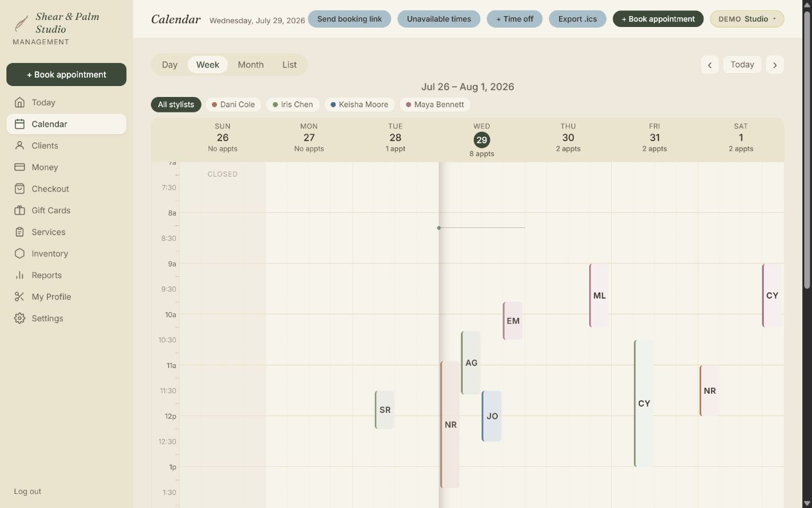The width and height of the screenshot is (812, 508).
Task: Open Money in the sidebar menu
Action: point(66,167)
